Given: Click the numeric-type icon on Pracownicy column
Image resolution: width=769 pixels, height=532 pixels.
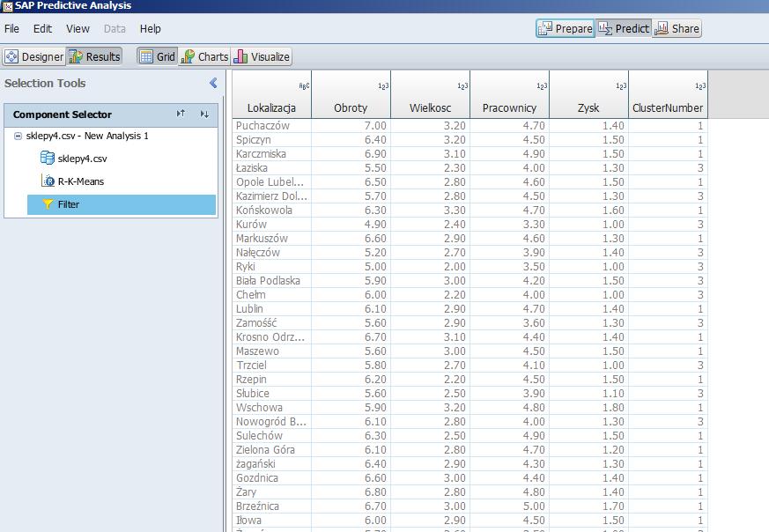Looking at the screenshot, I should click(542, 86).
